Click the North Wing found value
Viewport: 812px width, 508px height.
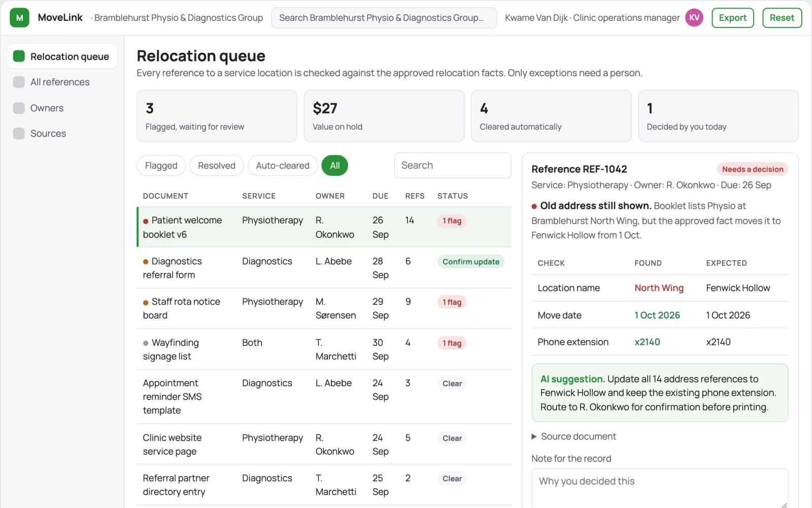(659, 288)
